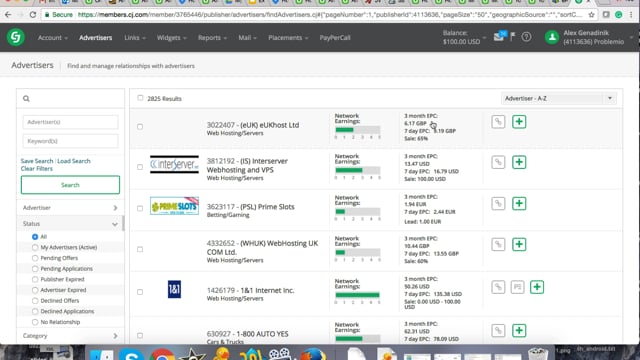
Task: Check the Interserver row checkbox
Action: click(140, 167)
